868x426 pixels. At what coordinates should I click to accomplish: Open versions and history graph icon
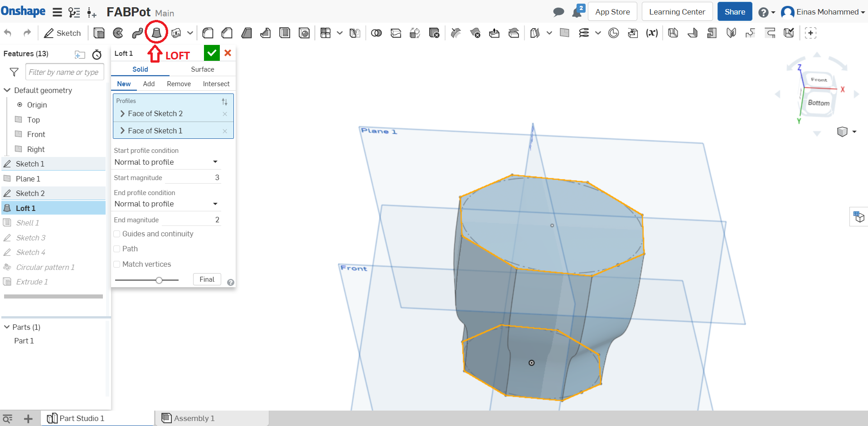coord(74,12)
